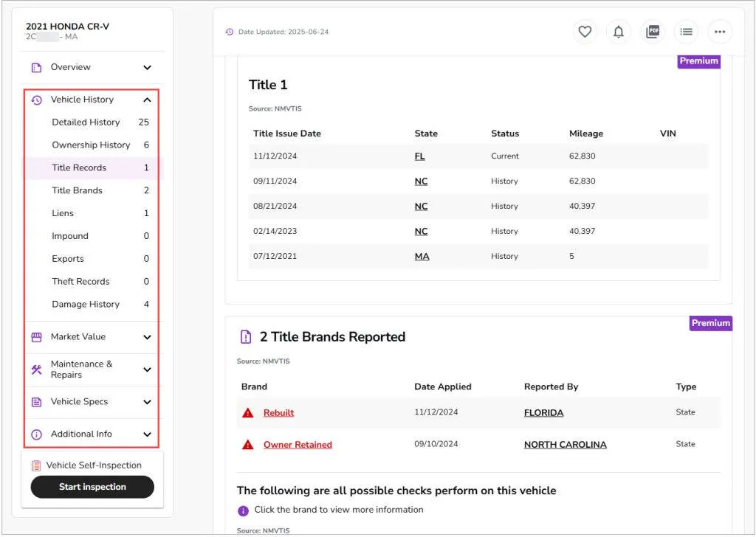Expand the Maintenance & Repairs chevron
Viewport: 756px width, 537px height.
coord(147,370)
